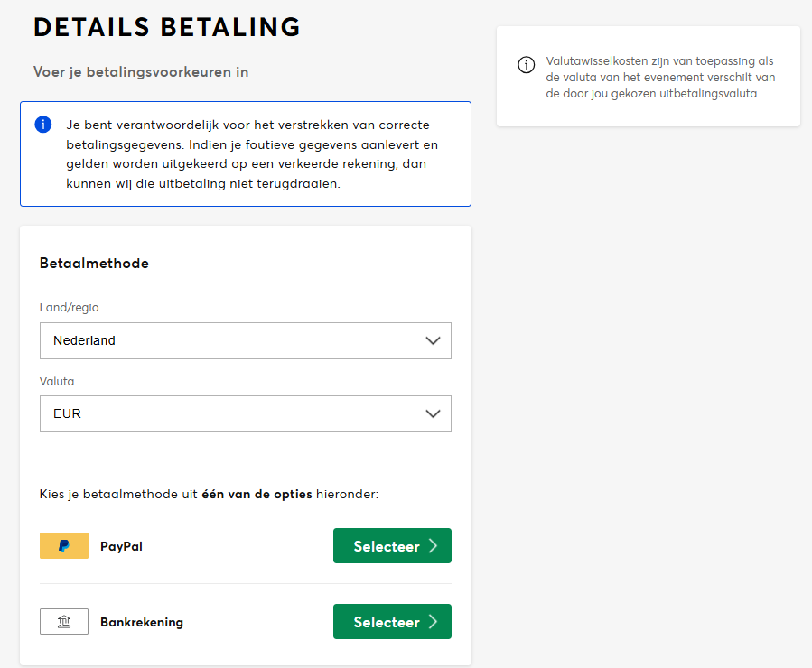The width and height of the screenshot is (812, 668).
Task: Click arrow icon inside PayPal Selecteer button
Action: pyautogui.click(x=434, y=546)
